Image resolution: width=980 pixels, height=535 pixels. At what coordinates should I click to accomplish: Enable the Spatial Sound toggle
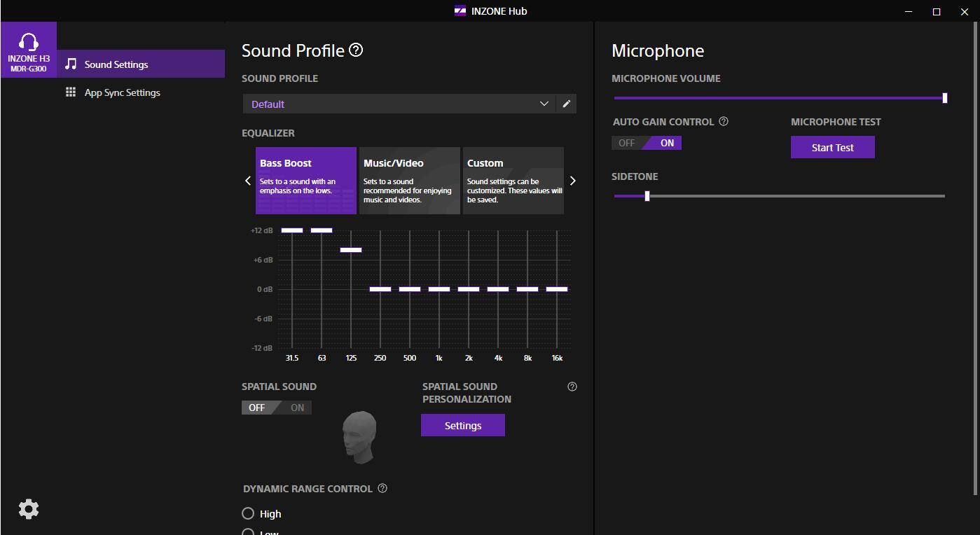tap(297, 408)
